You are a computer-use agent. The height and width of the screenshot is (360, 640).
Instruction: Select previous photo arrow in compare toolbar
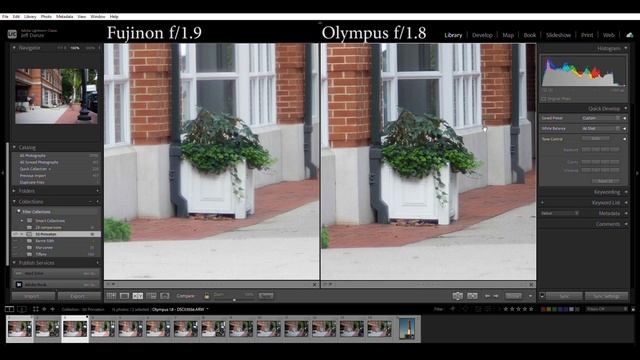click(x=487, y=296)
